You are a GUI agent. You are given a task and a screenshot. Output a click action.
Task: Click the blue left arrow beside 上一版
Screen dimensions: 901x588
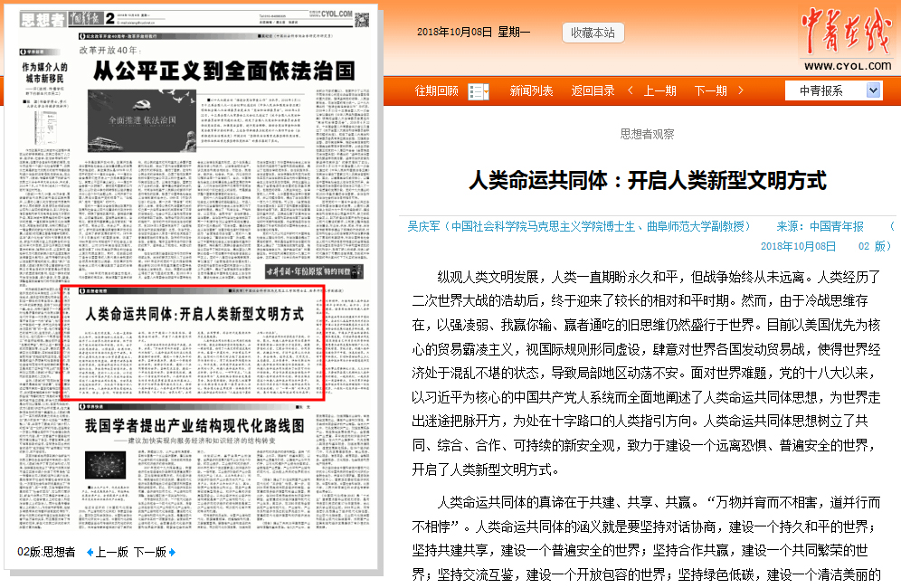click(90, 552)
